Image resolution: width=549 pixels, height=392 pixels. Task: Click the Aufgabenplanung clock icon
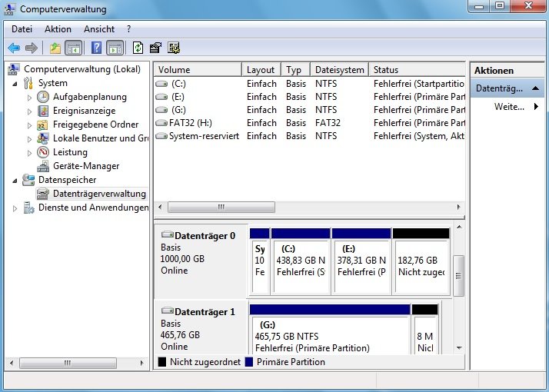tap(43, 97)
